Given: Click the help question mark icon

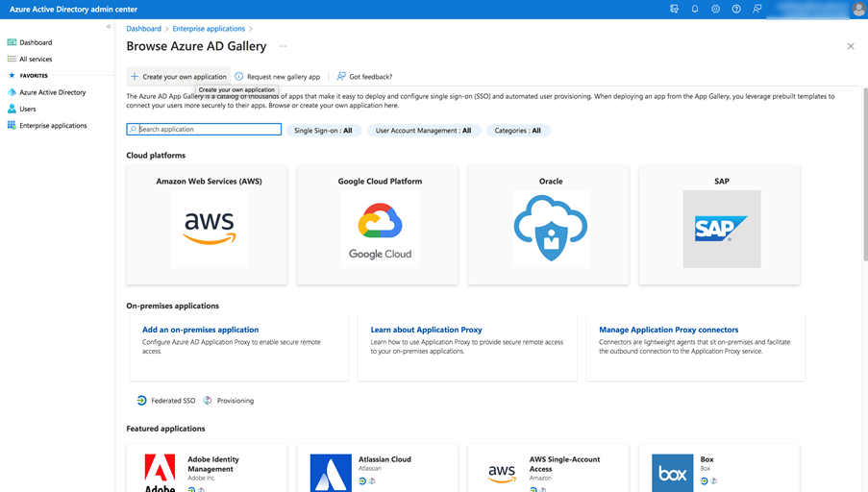Looking at the screenshot, I should click(736, 9).
